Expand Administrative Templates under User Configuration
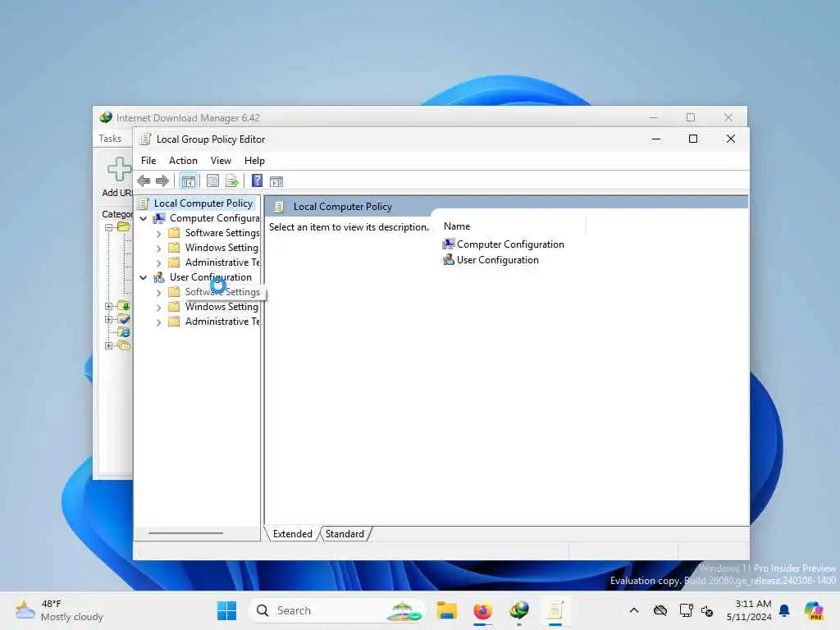840x630 pixels. 158,322
